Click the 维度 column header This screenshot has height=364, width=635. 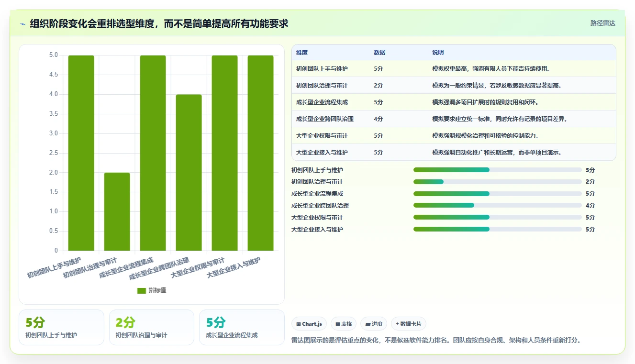coord(302,53)
